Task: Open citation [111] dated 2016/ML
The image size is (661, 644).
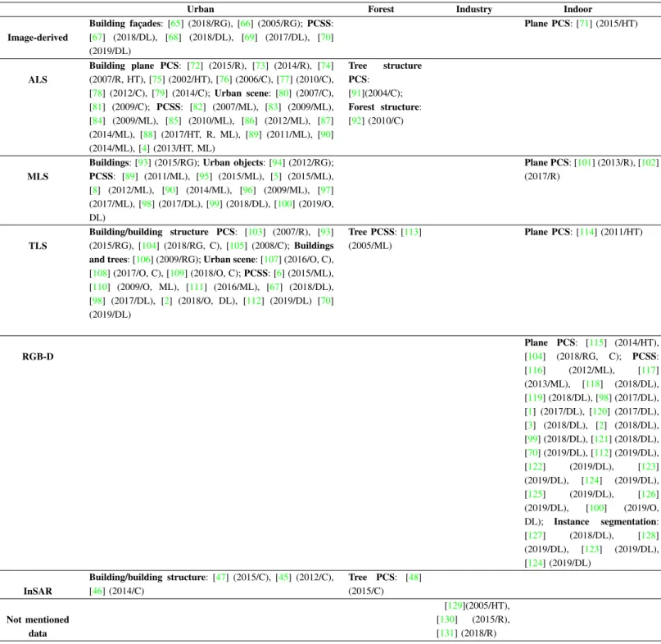Action: (197, 288)
